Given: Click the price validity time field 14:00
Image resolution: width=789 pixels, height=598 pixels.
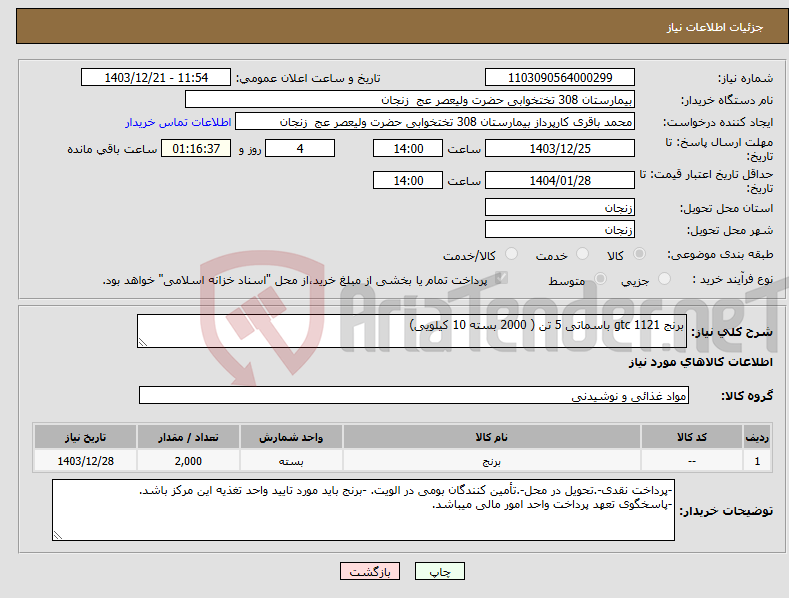Looking at the screenshot, I should click(x=408, y=180).
